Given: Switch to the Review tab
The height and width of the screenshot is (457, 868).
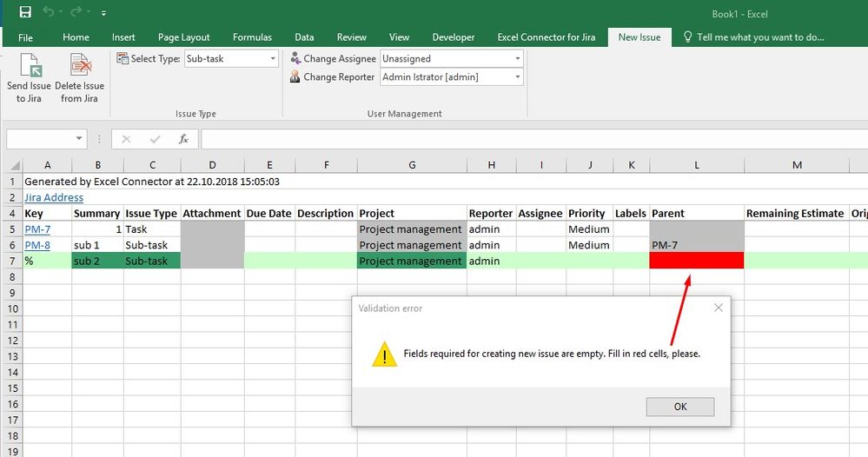Looking at the screenshot, I should (352, 37).
